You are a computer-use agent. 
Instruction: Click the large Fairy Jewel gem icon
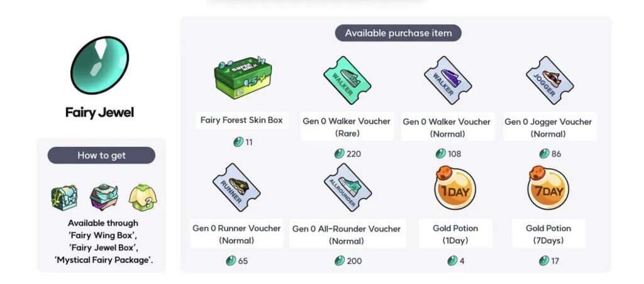click(100, 65)
